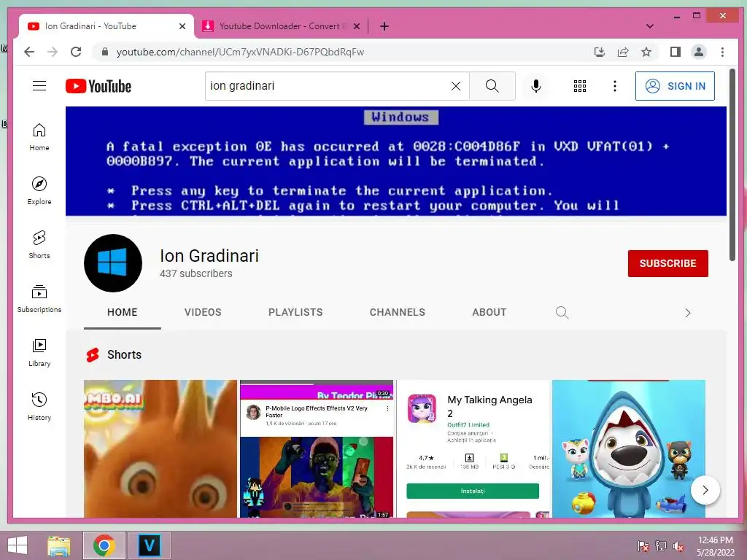The image size is (747, 560).
Task: Click the Windows blue screen channel banner
Action: [396, 161]
